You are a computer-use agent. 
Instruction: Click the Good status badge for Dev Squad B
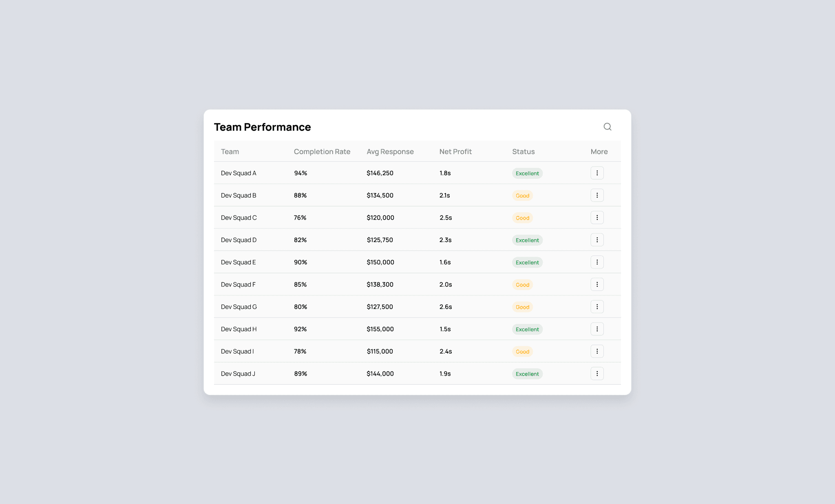click(x=522, y=196)
